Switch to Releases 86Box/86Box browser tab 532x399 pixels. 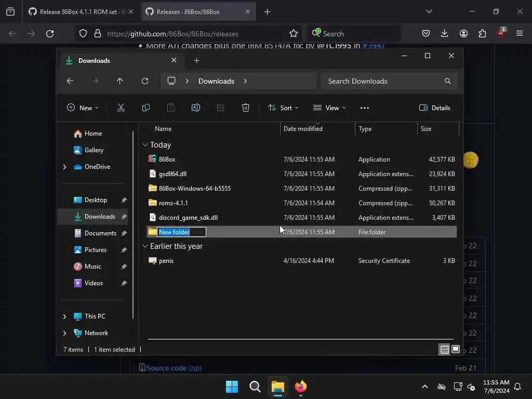198,11
